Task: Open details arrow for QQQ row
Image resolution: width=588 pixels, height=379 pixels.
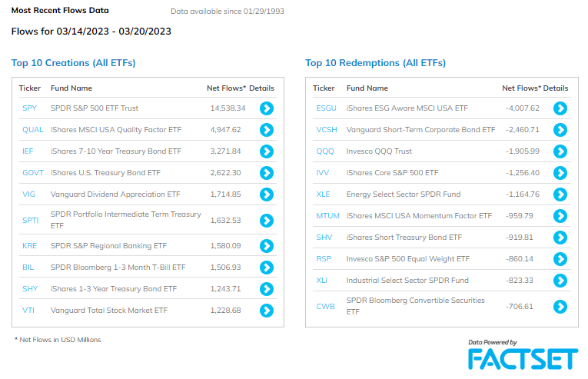Action: (x=560, y=151)
